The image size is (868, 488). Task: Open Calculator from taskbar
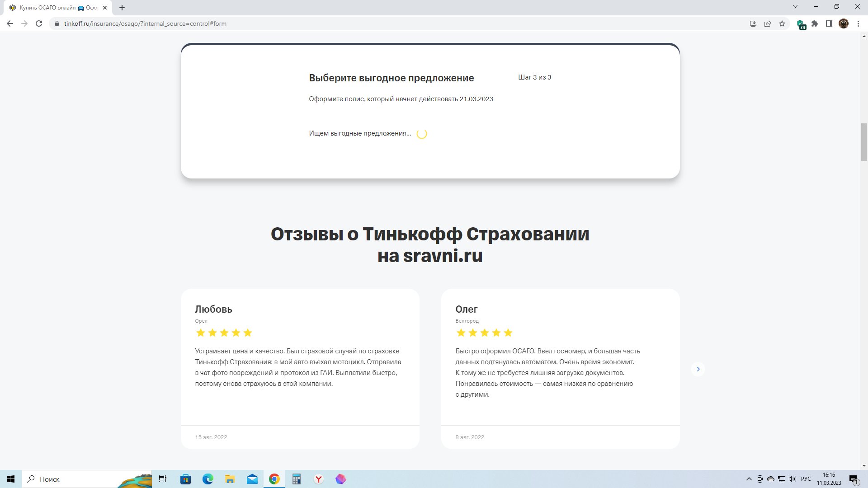pos(297,479)
